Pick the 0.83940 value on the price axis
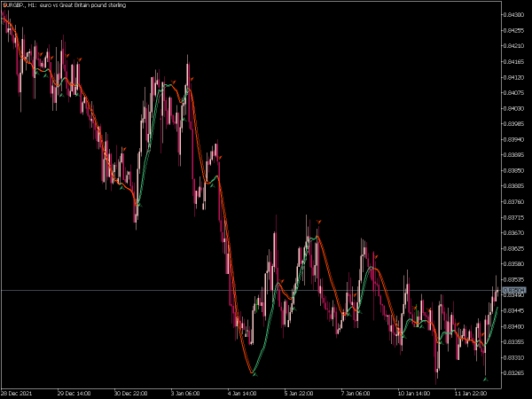Viewport: 532px width, 399px height. (513, 139)
